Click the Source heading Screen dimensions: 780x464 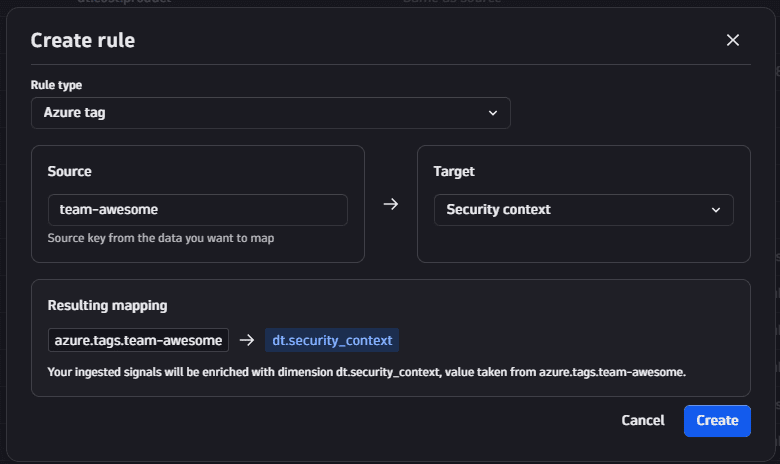click(x=70, y=172)
